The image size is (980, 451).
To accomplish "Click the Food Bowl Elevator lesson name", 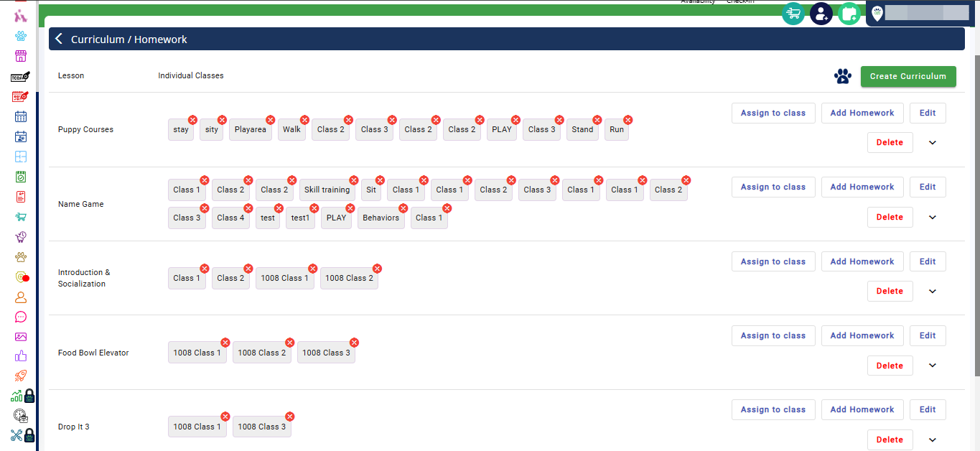I will [93, 353].
